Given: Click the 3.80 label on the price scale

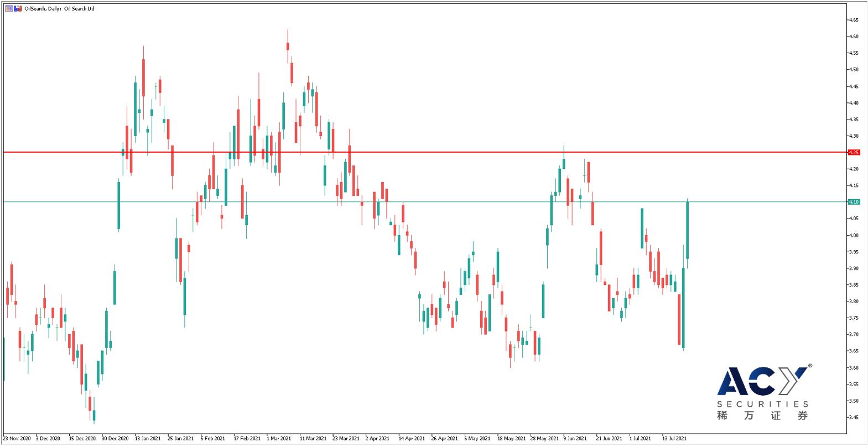Looking at the screenshot, I should tap(854, 302).
